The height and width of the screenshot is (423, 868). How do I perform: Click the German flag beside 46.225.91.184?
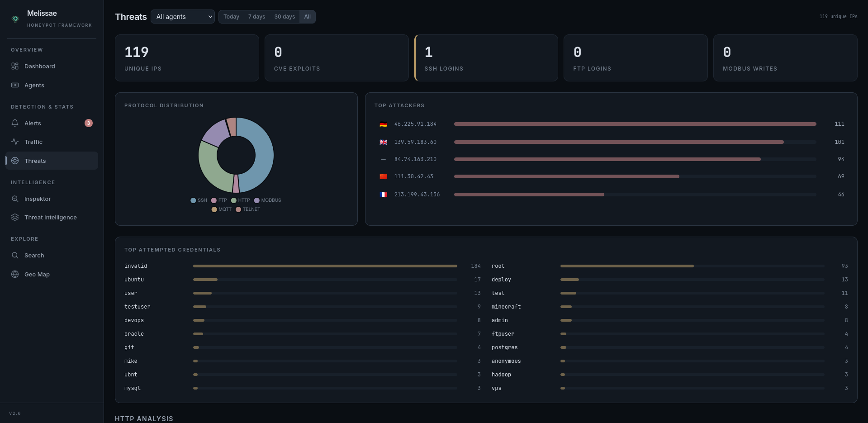click(x=383, y=124)
